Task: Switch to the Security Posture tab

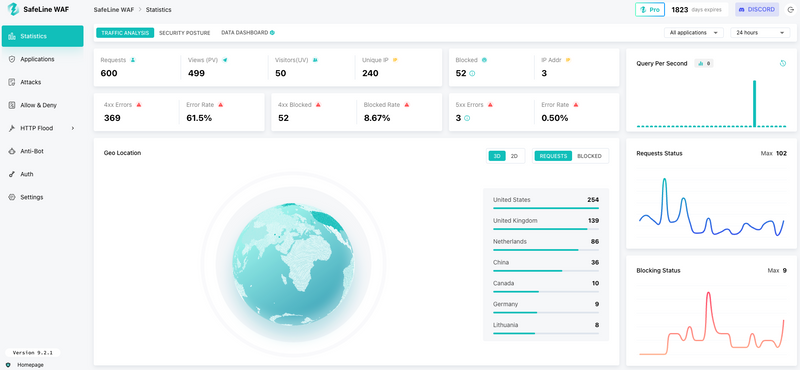Action: [x=185, y=33]
